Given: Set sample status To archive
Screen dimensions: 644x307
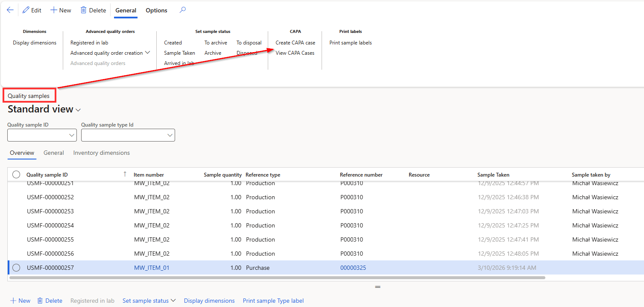Looking at the screenshot, I should pos(216,43).
